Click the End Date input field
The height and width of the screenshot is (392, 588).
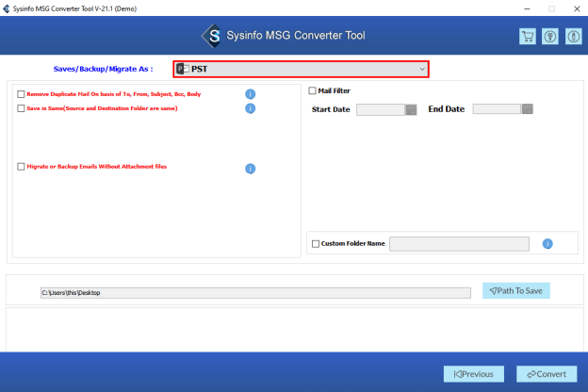tap(497, 109)
